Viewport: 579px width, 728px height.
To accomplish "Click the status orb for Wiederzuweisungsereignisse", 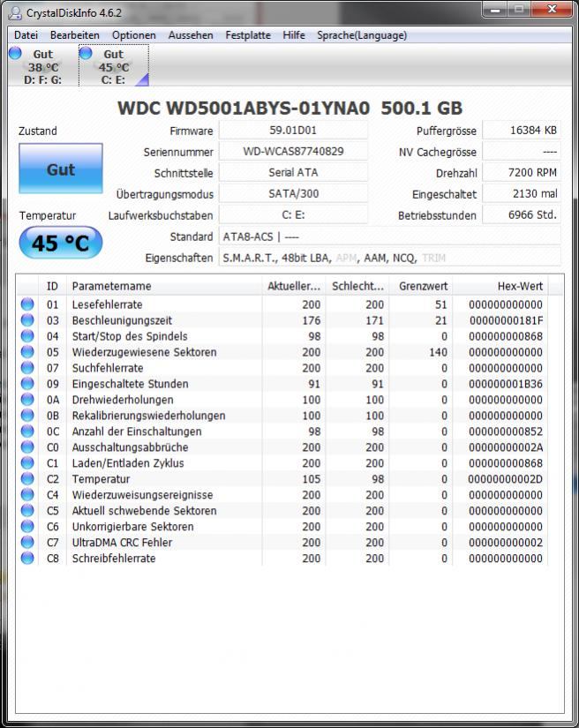I will [27, 494].
